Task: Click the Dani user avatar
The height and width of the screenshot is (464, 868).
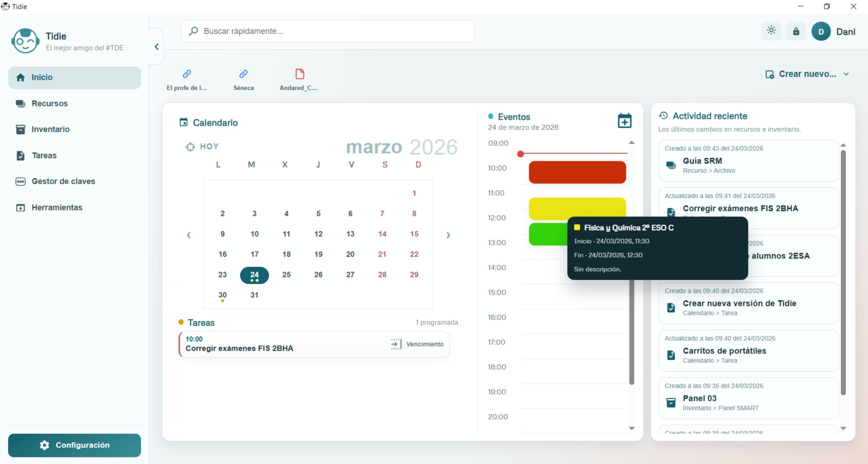Action: pos(821,32)
